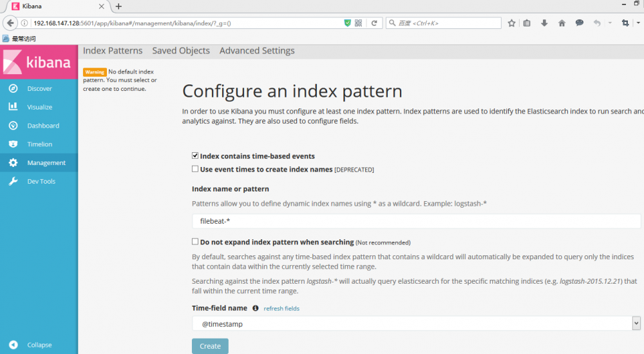Screen dimensions: 644x354
Task: Click the Dev Tools wrench icon
Action: pyautogui.click(x=13, y=182)
